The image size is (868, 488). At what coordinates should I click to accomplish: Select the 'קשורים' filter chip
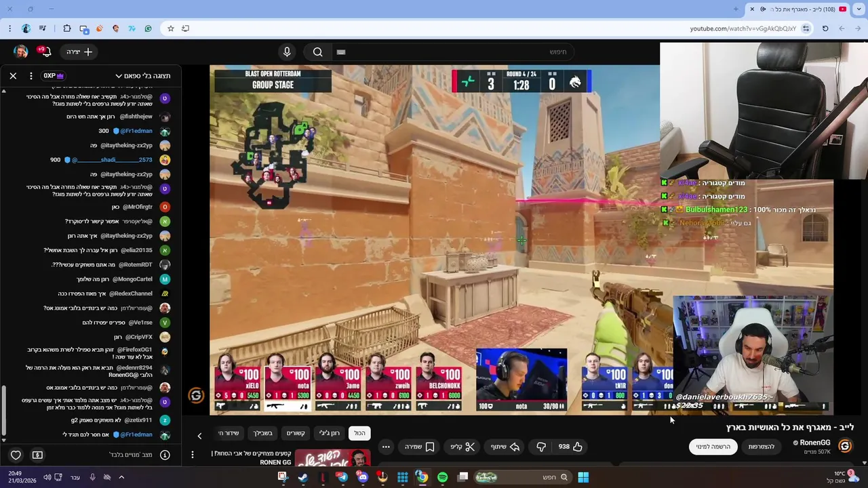(x=296, y=433)
